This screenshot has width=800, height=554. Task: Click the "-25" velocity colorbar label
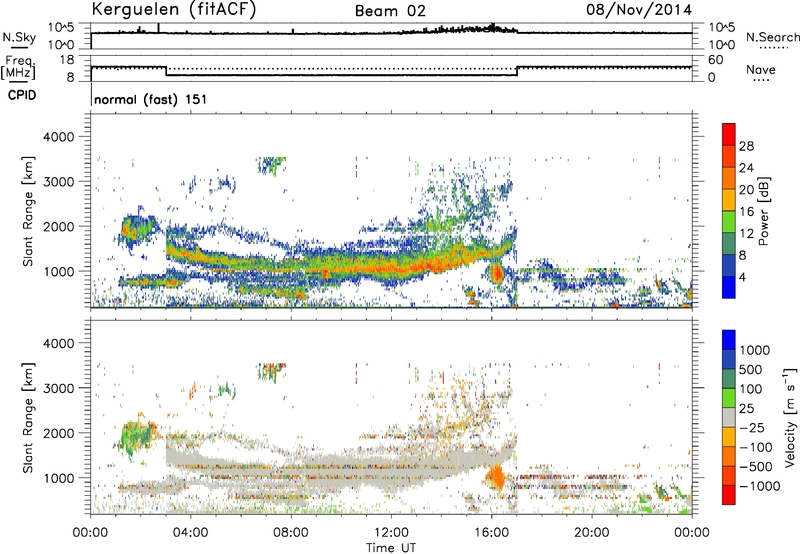click(752, 427)
